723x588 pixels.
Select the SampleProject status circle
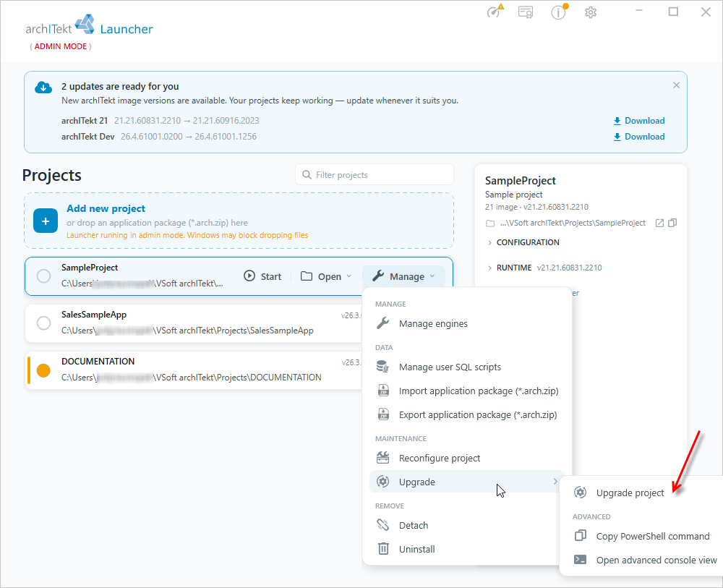tap(44, 276)
